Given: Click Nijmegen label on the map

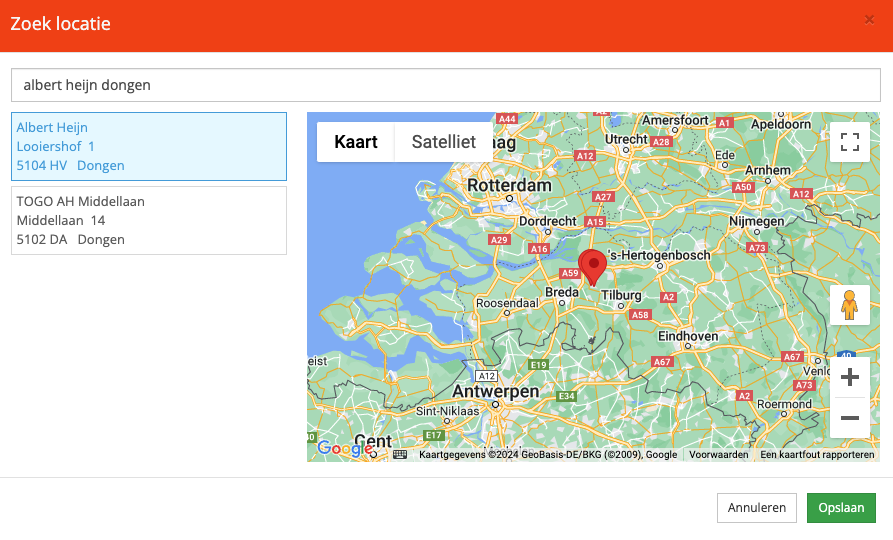Looking at the screenshot, I should click(x=756, y=221).
